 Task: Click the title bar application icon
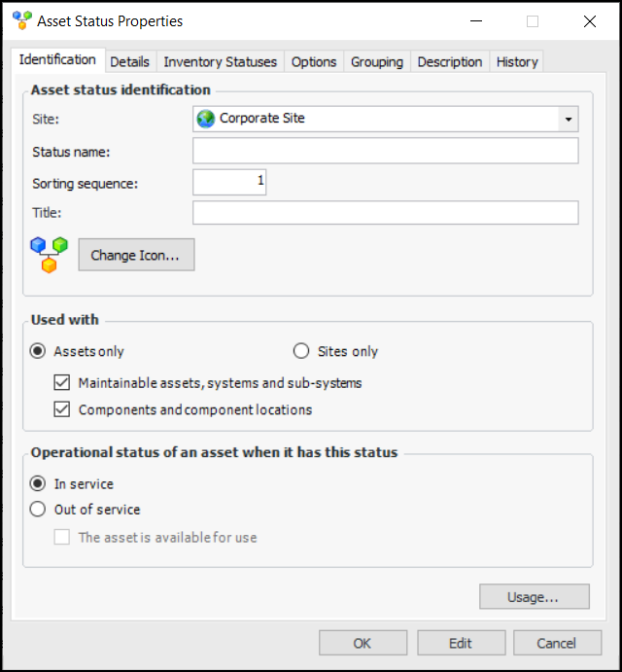22,20
